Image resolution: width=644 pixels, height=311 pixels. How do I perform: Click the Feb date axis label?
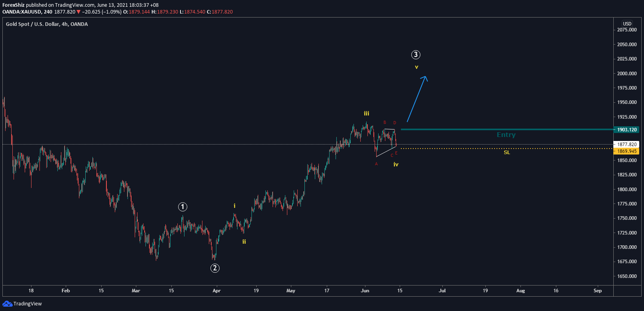point(66,291)
